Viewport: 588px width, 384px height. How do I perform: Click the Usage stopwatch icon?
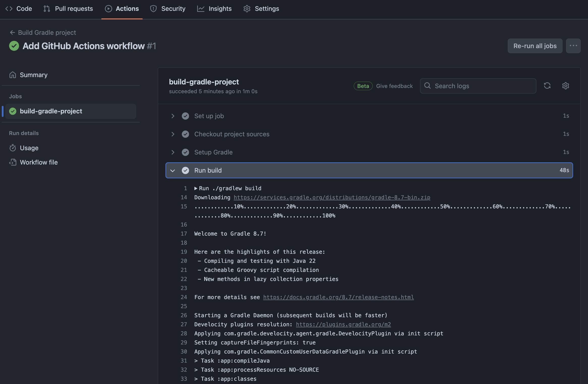13,148
